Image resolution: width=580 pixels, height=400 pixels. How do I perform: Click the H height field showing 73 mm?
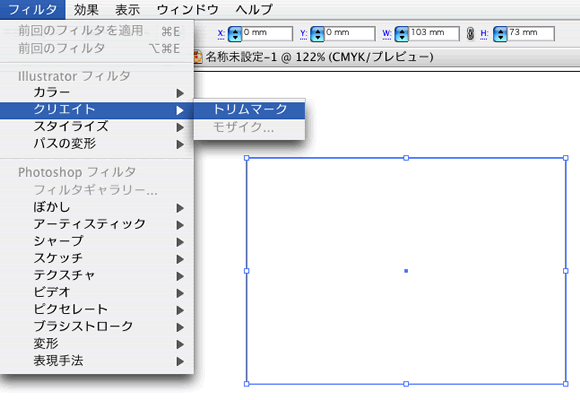pyautogui.click(x=530, y=33)
